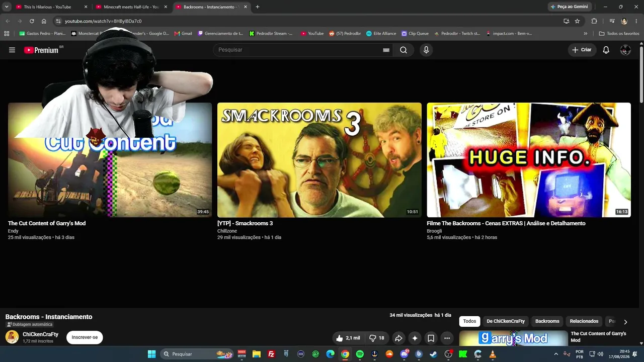The height and width of the screenshot is (362, 644).
Task: Open the Pedrodbr - Twitch bookmark
Action: click(457, 34)
